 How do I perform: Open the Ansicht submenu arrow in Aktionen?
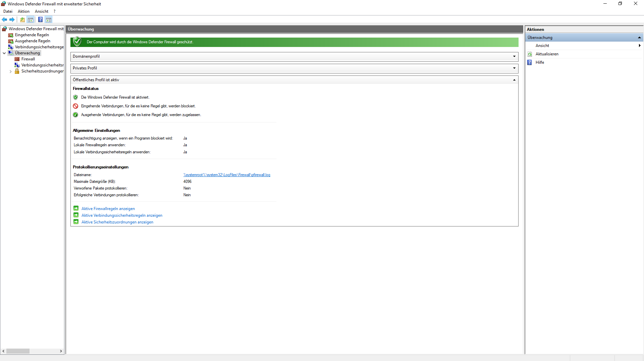tap(640, 46)
